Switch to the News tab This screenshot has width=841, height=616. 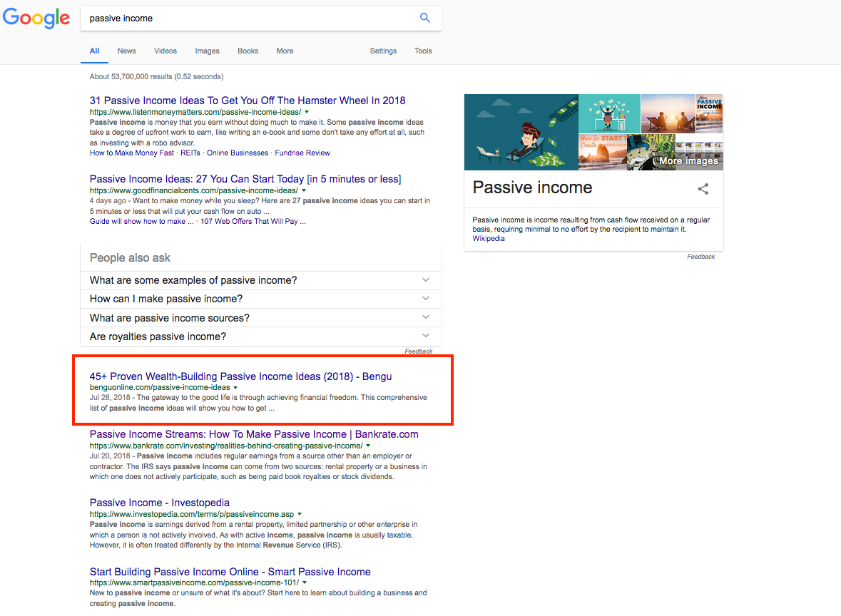coord(126,51)
